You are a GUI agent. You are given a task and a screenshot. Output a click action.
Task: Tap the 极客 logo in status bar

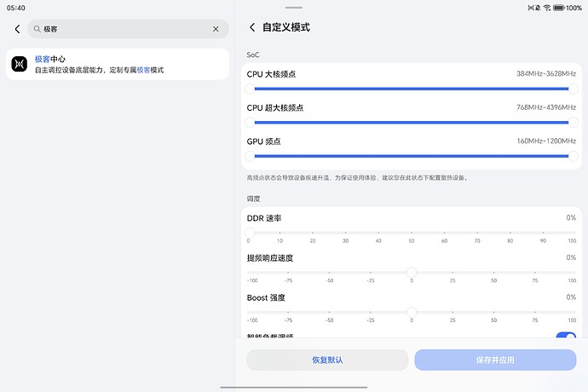532,7
